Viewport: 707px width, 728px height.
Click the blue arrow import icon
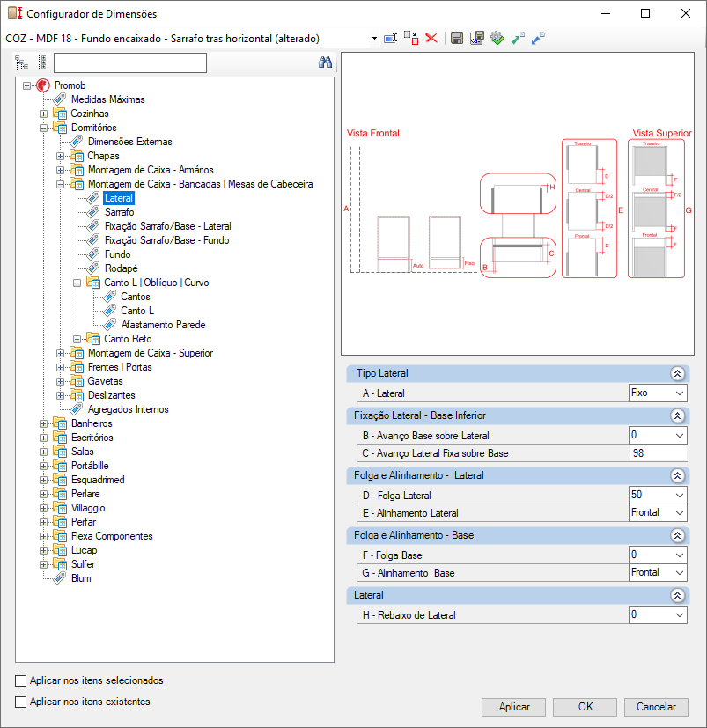click(x=538, y=38)
